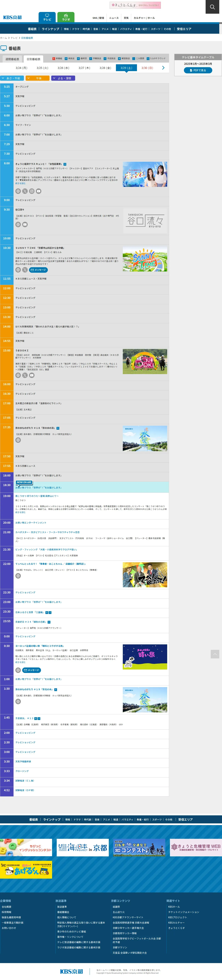
Task: Open 方言彼女。#12 program link
Action: click(24, 718)
